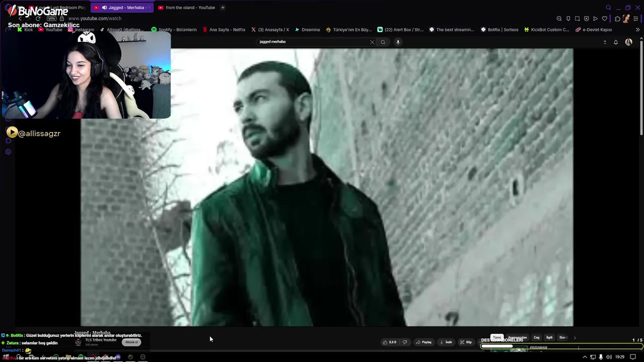Open options dots next to #SUSAMAM video

(x=578, y=347)
